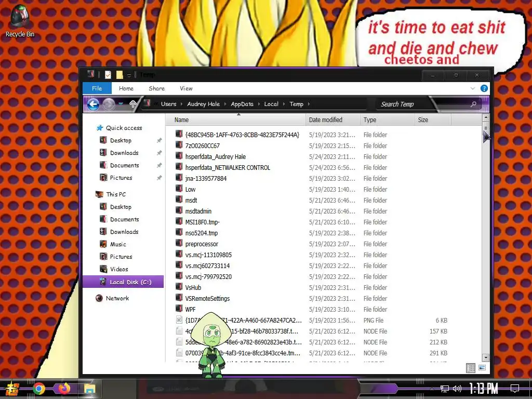The image size is (532, 399).
Task: Open the Start menu button on taskbar
Action: [x=11, y=389]
